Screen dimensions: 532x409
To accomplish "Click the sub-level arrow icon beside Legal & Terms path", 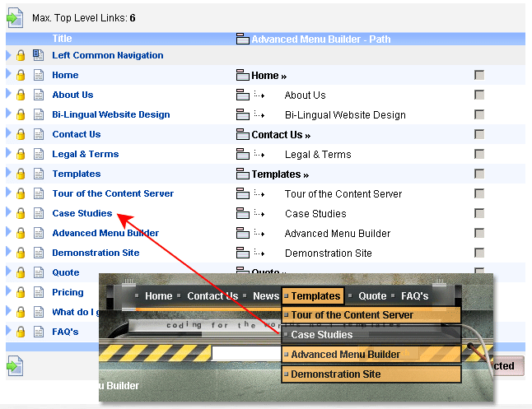I will point(259,155).
